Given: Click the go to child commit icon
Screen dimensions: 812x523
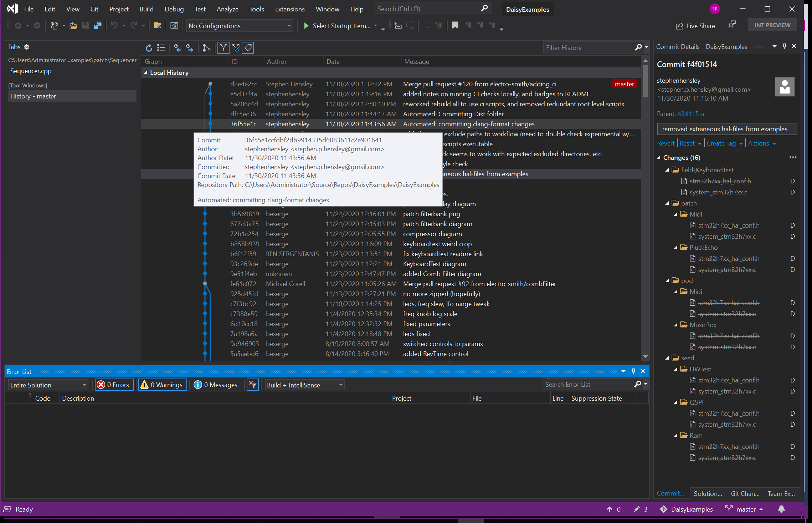Looking at the screenshot, I should [189, 47].
